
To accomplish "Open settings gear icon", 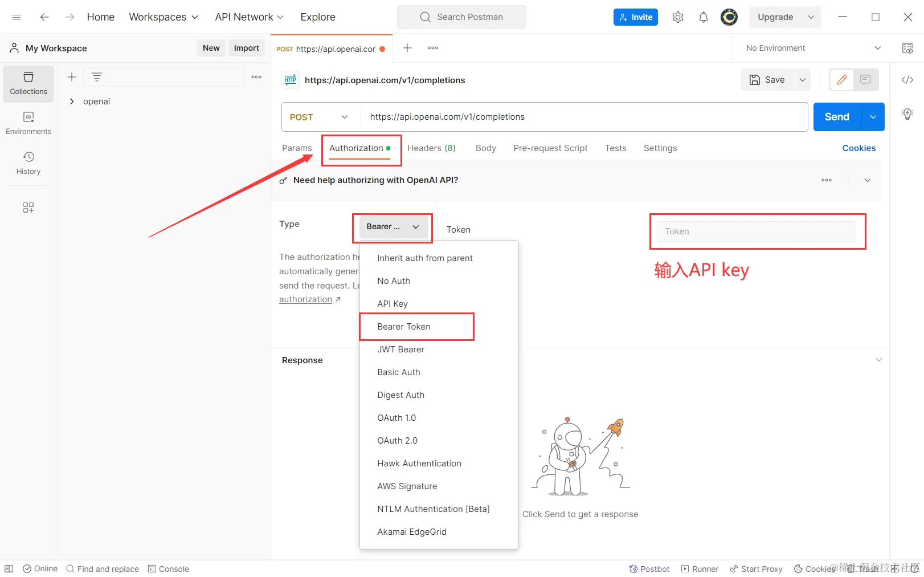I will click(x=678, y=17).
